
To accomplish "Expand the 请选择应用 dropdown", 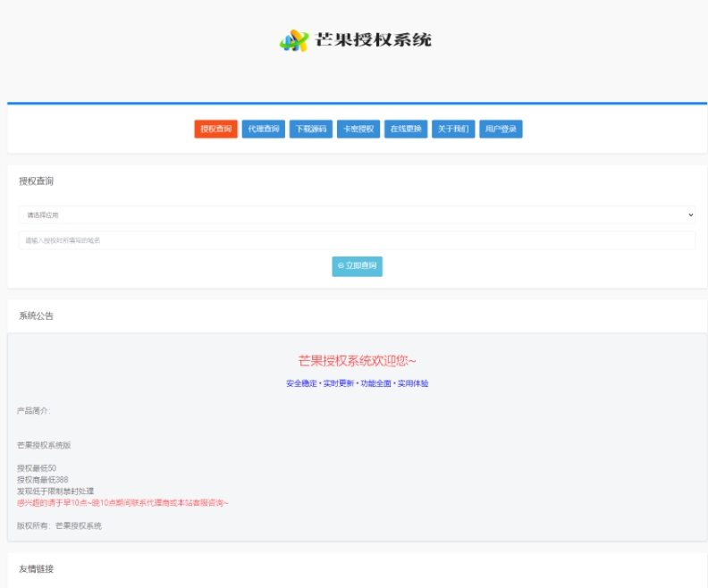I will pos(357,214).
